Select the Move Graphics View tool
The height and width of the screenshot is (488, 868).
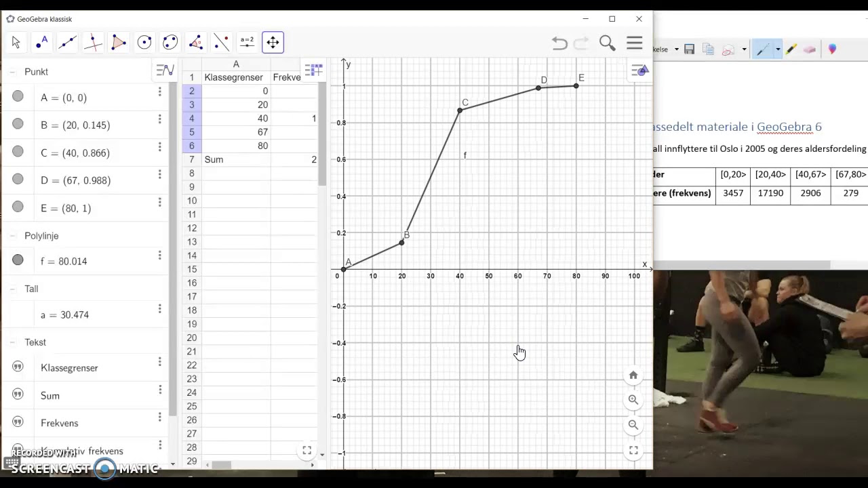pos(273,43)
